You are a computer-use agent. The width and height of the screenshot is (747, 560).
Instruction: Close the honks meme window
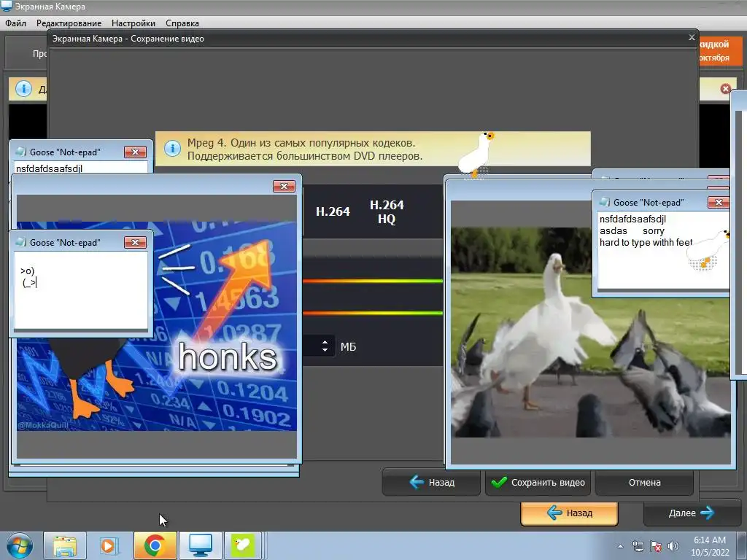click(x=284, y=186)
